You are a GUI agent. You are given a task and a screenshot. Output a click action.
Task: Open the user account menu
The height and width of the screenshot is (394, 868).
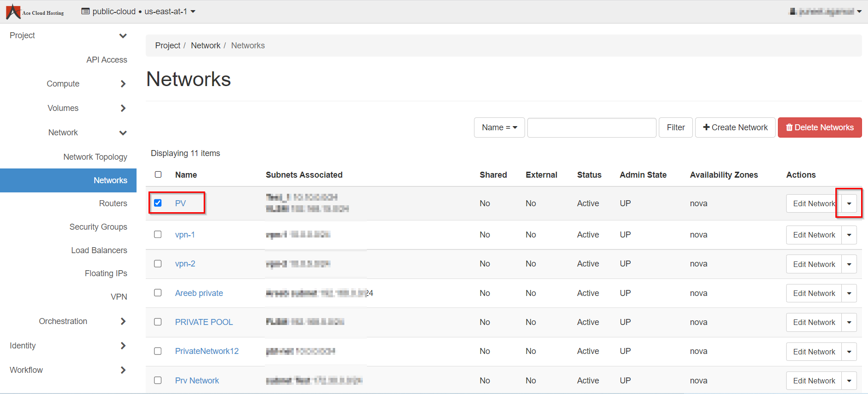pyautogui.click(x=825, y=12)
